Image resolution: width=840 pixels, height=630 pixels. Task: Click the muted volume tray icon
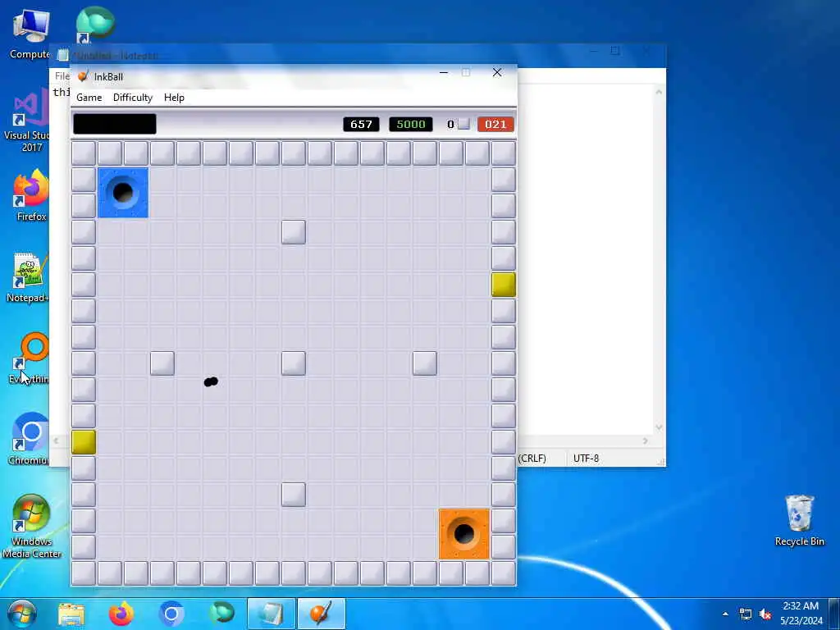766,614
